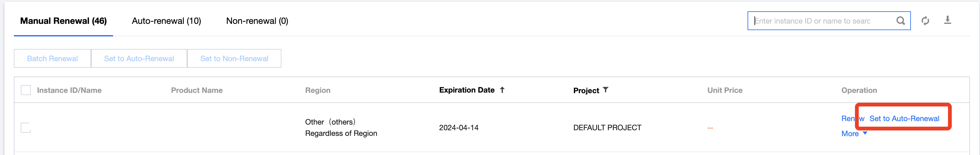Click the Project column header
The height and width of the screenshot is (155, 980).
(x=586, y=90)
